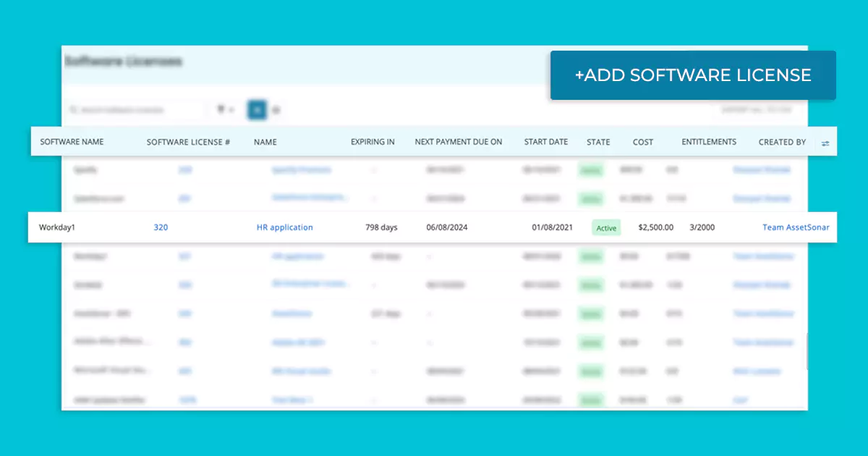The height and width of the screenshot is (456, 868).
Task: Open the HR application license link
Action: click(x=284, y=227)
